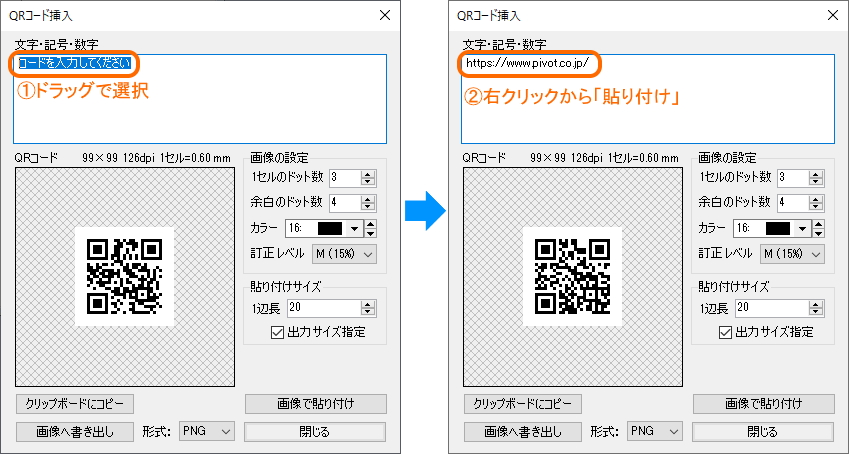Click カラー spinner arrows in right dialog

pos(818,228)
